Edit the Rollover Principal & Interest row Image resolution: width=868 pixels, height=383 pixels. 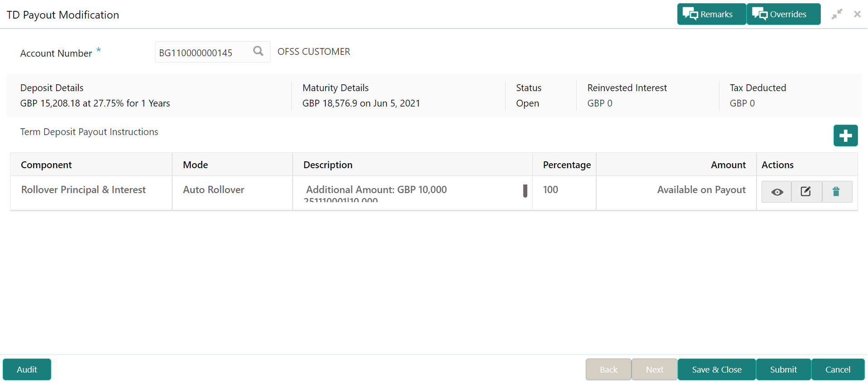[806, 192]
